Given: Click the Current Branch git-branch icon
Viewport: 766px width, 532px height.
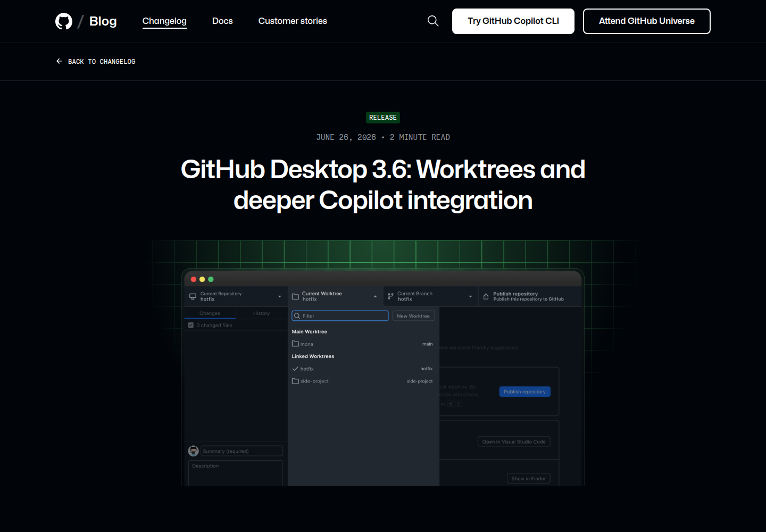Looking at the screenshot, I should pyautogui.click(x=390, y=296).
